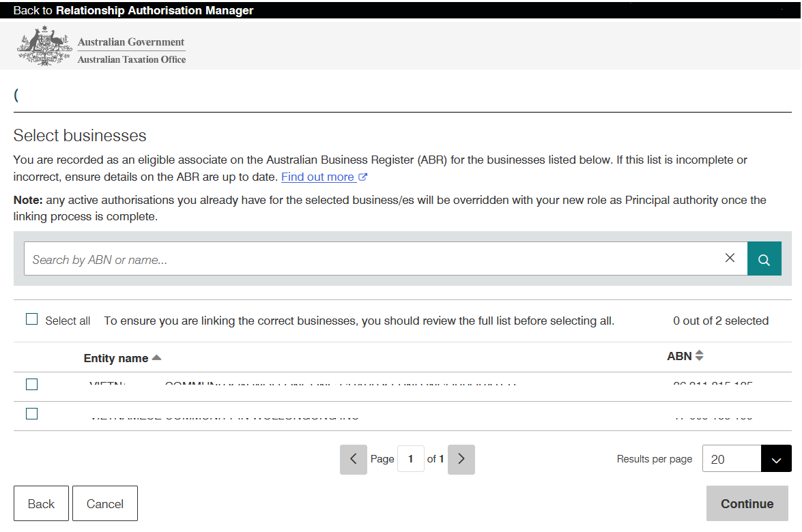Screen dimensions: 802x532
Task: Check the first business row checkbox
Action: tap(31, 384)
